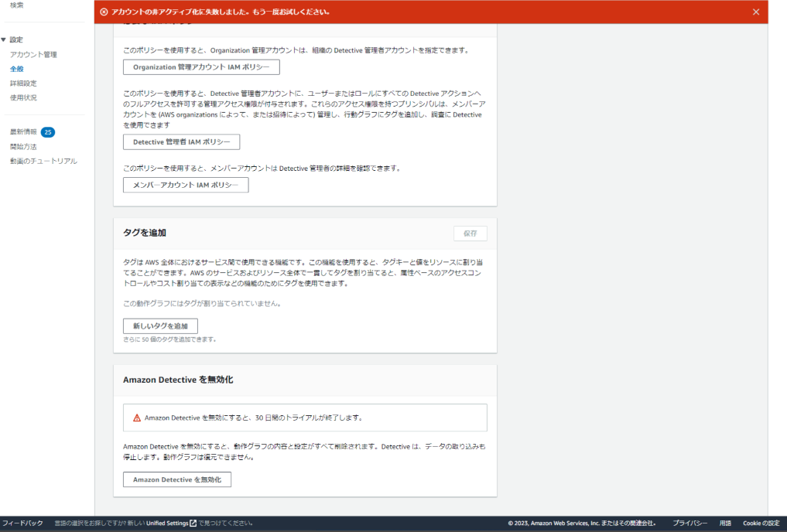Image resolution: width=787 pixels, height=532 pixels.
Task: Open アカウント管理 in sidebar
Action: [x=33, y=54]
